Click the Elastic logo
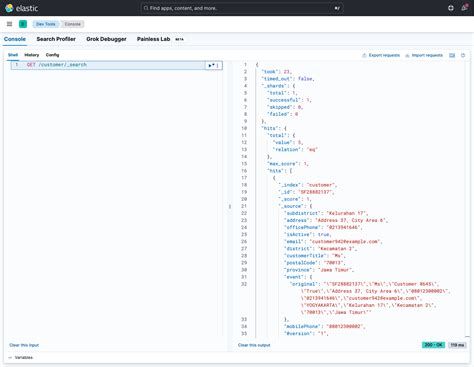Image resolution: width=474 pixels, height=367 pixels. (21, 8)
